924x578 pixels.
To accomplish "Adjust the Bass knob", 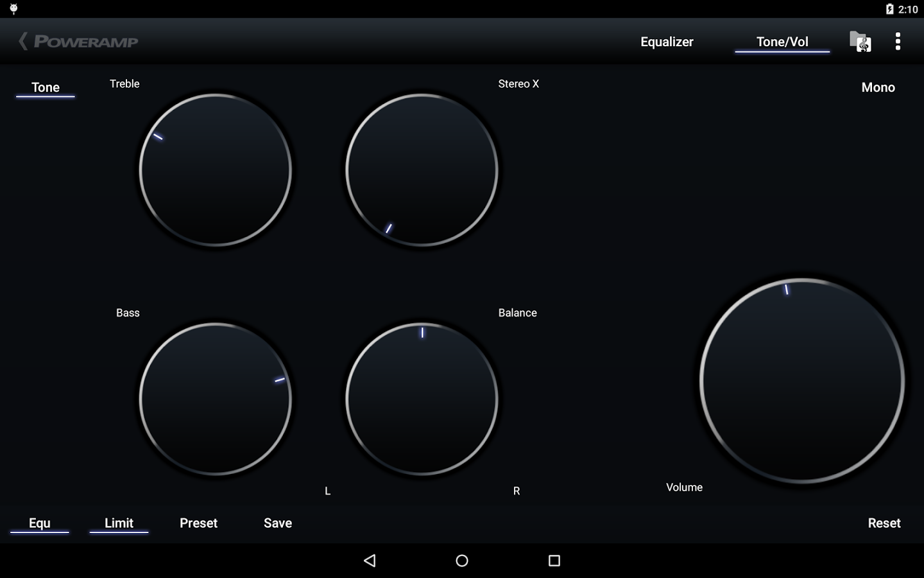I will tap(216, 399).
